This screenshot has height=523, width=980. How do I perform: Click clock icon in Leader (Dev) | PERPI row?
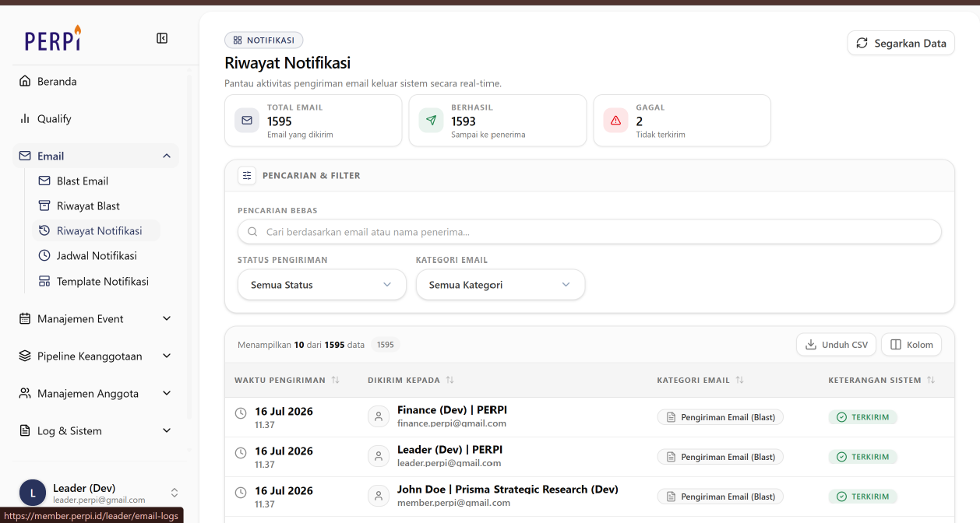coord(241,452)
